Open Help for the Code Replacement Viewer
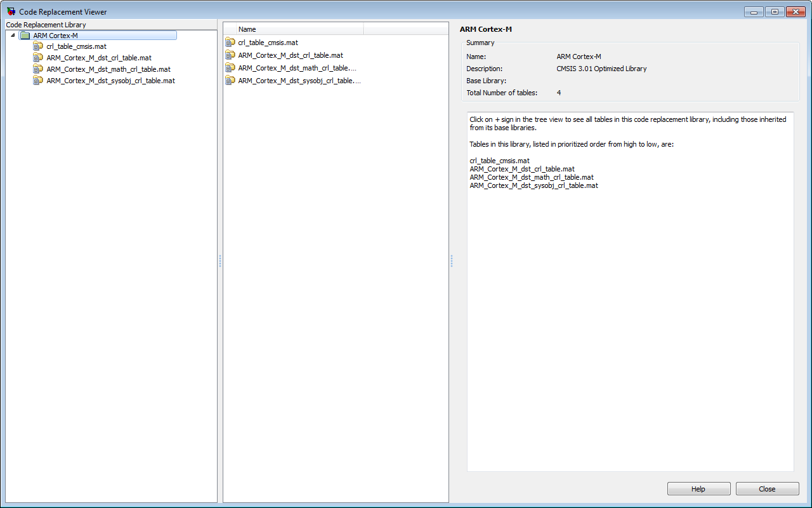The width and height of the screenshot is (812, 508). point(698,489)
